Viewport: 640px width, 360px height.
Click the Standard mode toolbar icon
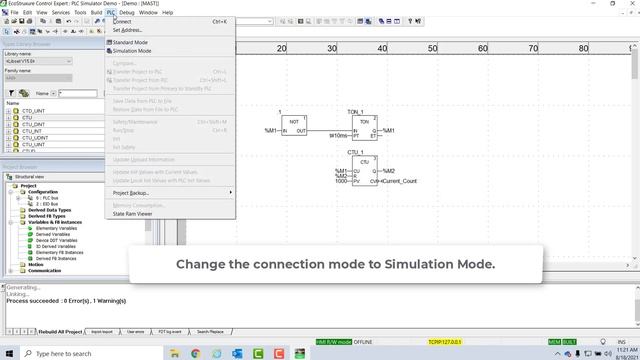[x=360, y=21]
